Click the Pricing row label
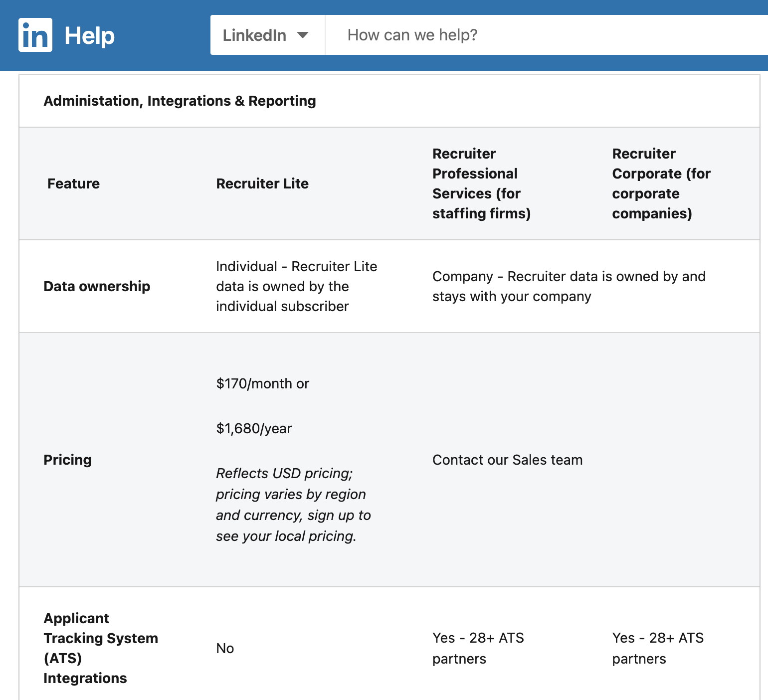The width and height of the screenshot is (768, 700). (x=67, y=460)
